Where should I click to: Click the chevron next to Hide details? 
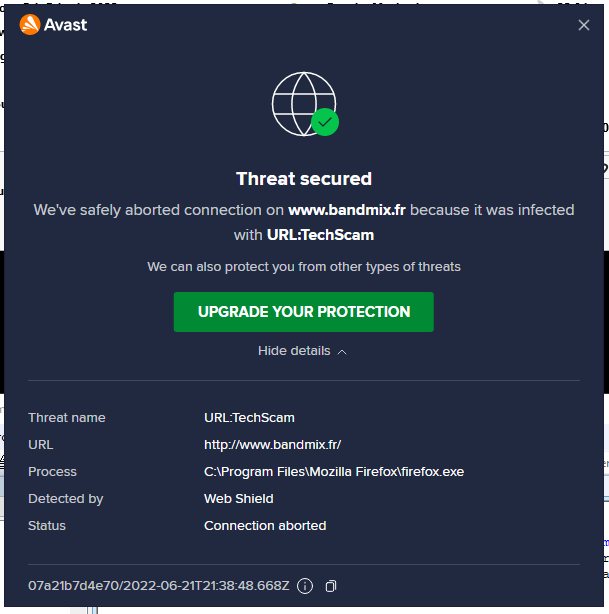342,352
